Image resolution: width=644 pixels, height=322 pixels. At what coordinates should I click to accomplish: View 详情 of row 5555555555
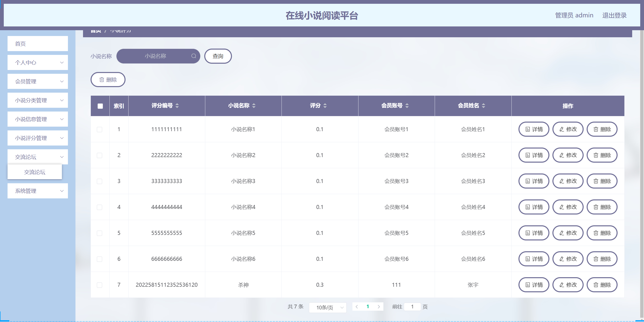tap(534, 233)
